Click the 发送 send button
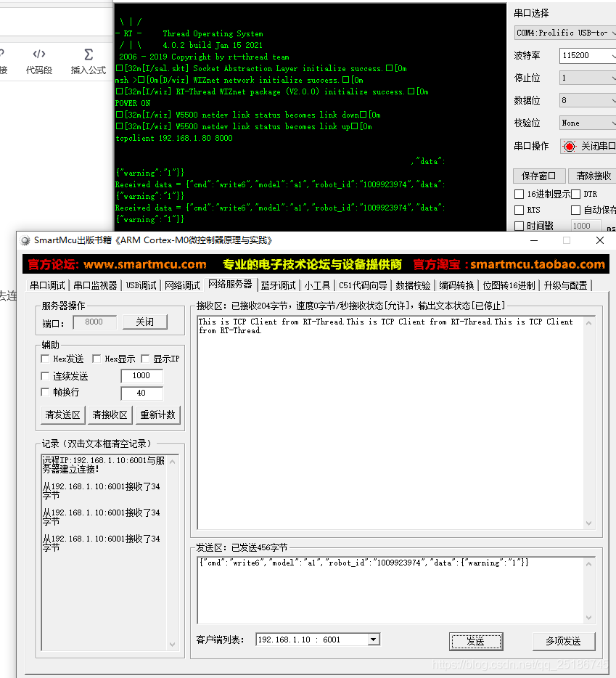Screen dimensions: 616x678 click(475, 641)
